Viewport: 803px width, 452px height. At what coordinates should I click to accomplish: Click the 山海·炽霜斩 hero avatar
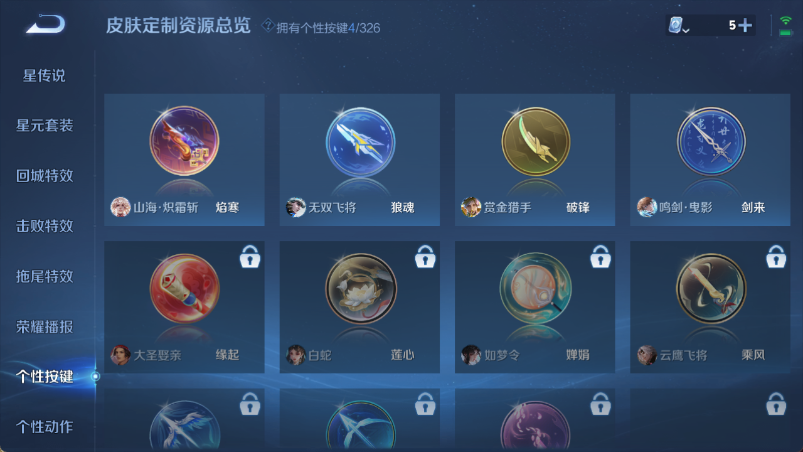tap(120, 207)
